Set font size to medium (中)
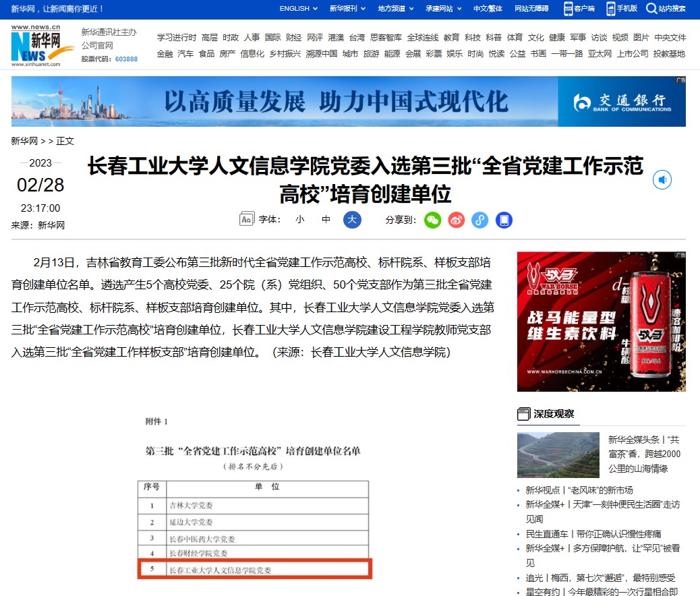The height and width of the screenshot is (596, 700). 326,220
